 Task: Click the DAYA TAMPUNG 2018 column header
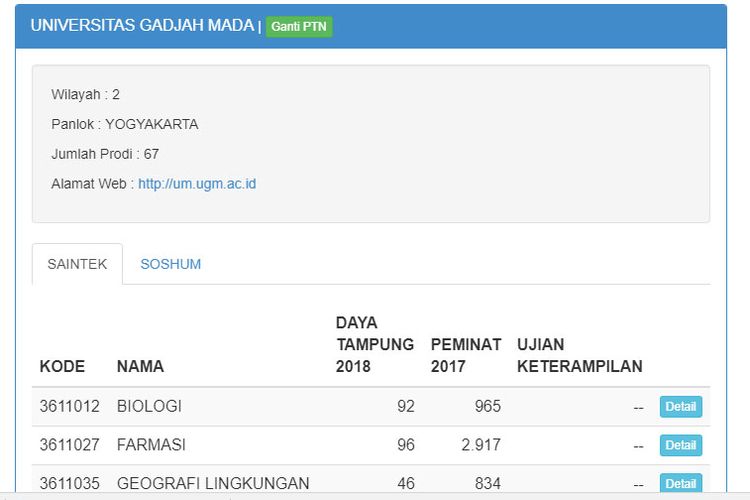pyautogui.click(x=374, y=344)
